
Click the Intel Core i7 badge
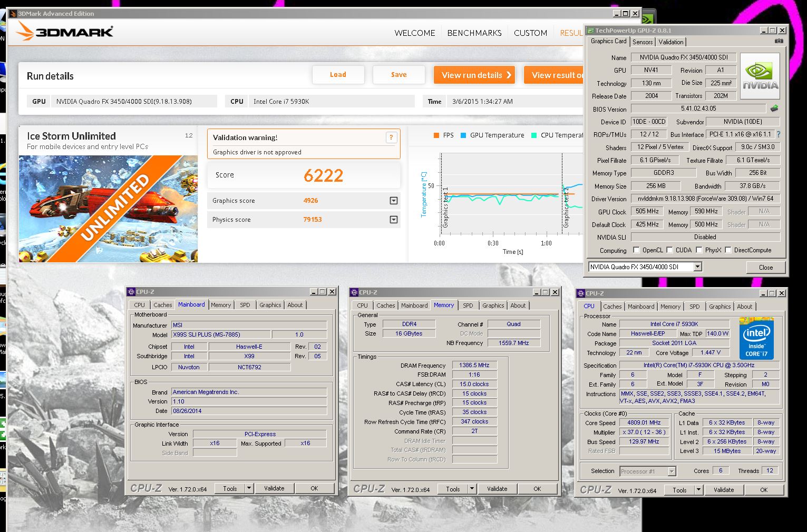click(756, 339)
